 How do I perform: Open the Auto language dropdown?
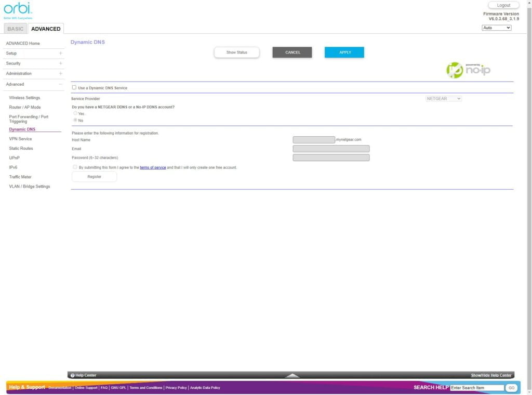click(496, 28)
